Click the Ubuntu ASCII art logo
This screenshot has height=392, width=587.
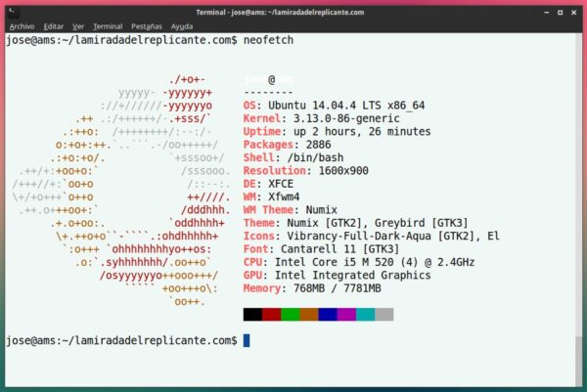tap(121, 191)
